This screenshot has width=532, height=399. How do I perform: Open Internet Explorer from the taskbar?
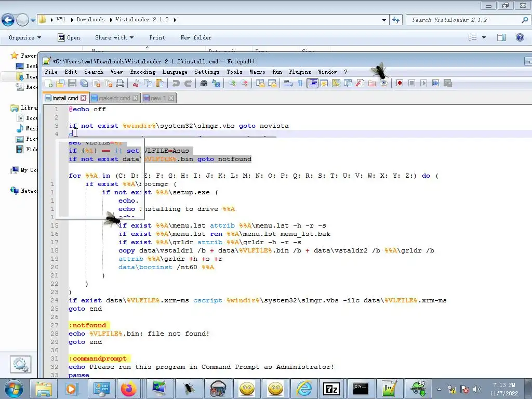304,389
